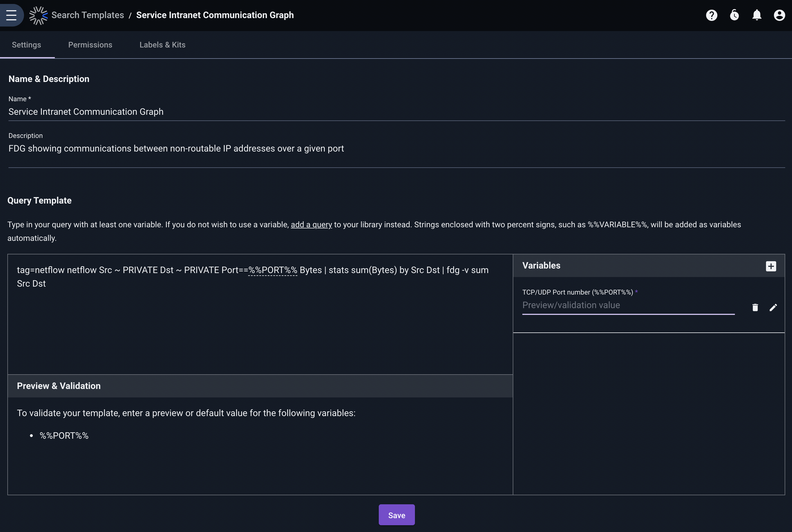792x532 pixels.
Task: Delete the PORT variable with trash icon
Action: tap(755, 307)
